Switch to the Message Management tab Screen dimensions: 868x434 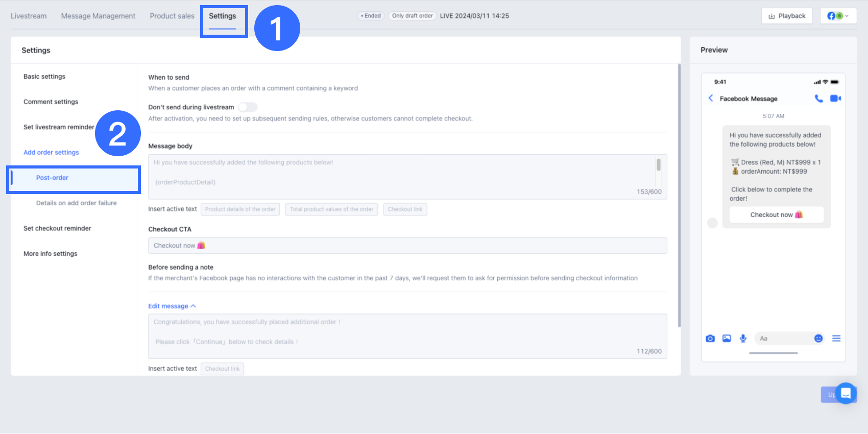click(x=98, y=16)
